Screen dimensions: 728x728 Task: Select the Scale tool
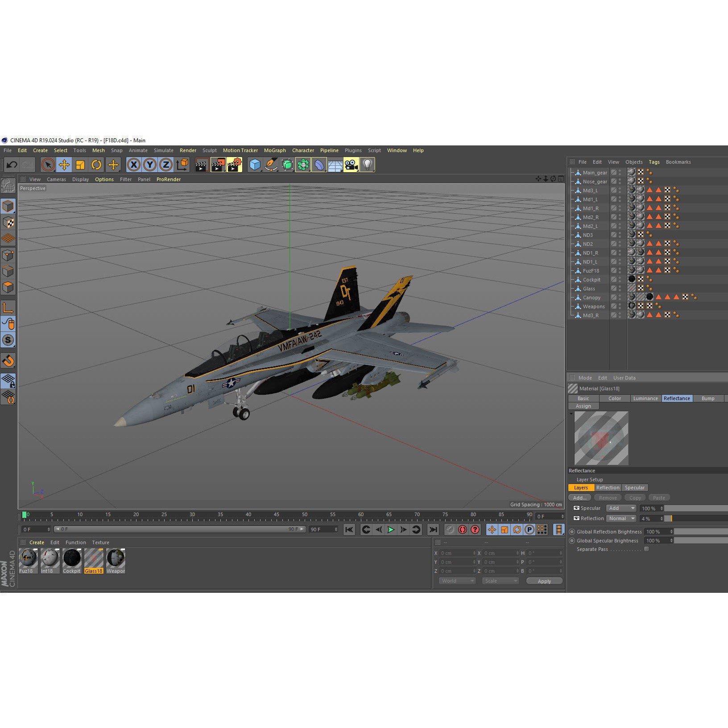click(x=81, y=165)
